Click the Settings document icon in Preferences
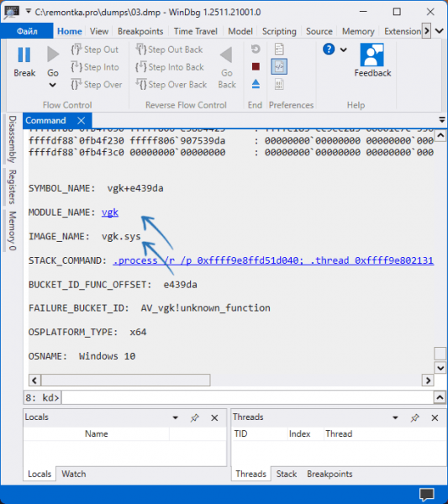The height and width of the screenshot is (504, 448). pos(279,50)
